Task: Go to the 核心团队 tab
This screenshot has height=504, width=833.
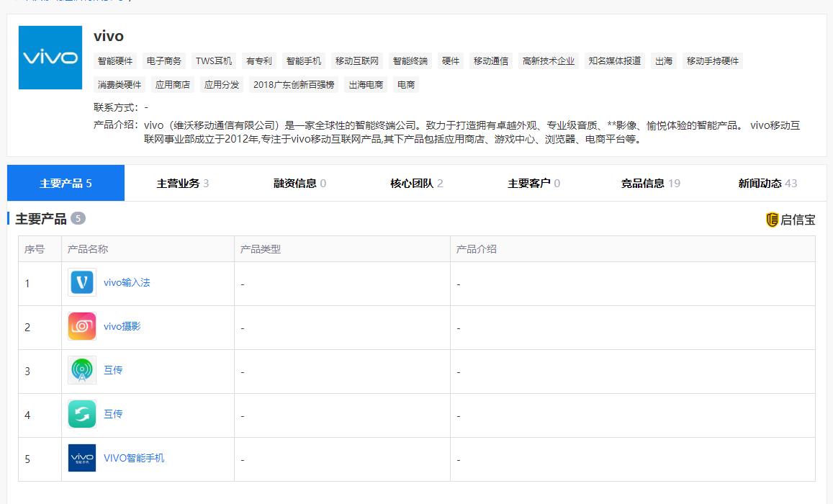Action: (416, 184)
